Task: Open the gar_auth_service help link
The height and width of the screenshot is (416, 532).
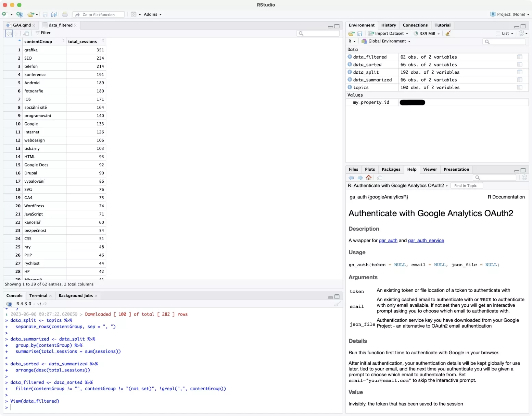Action: (x=426, y=241)
